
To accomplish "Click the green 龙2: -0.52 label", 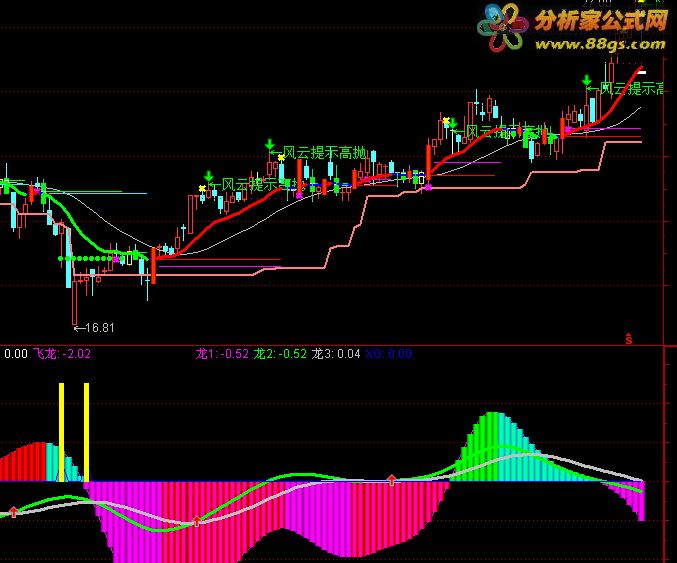I will (280, 354).
